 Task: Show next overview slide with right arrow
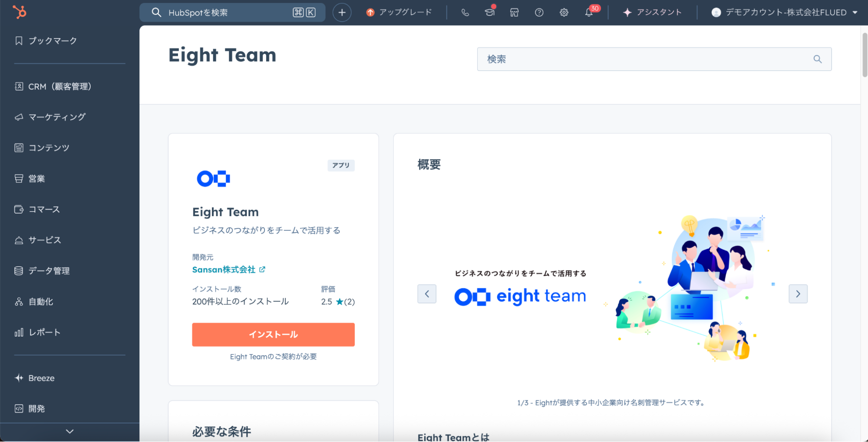pos(798,294)
